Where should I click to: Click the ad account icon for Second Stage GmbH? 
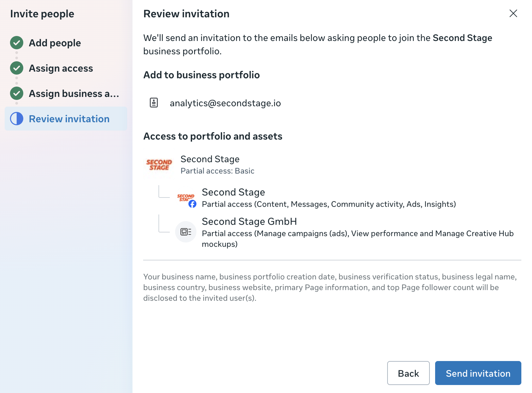tap(186, 232)
